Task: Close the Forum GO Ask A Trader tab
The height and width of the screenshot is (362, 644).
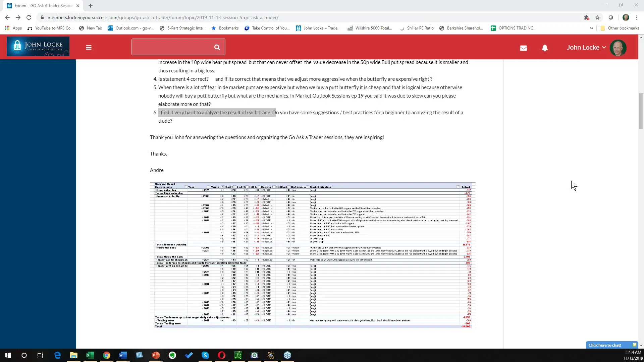Action: (78, 6)
